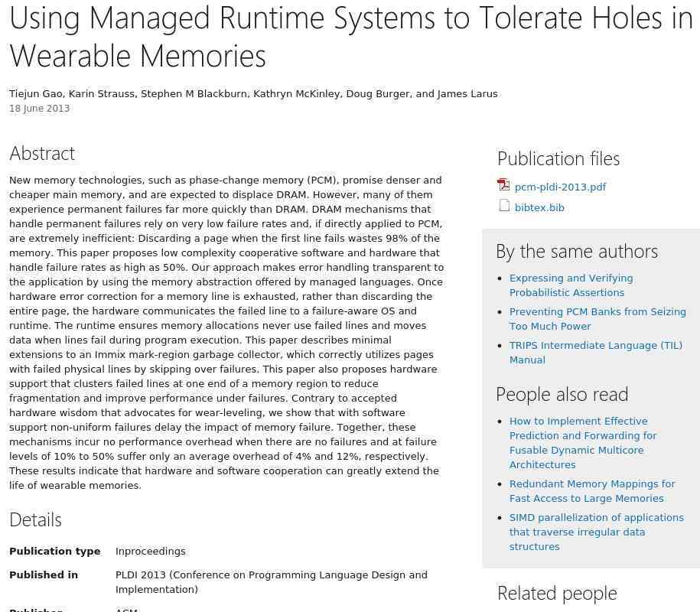Click author name Kathryn McKinley

296,93
